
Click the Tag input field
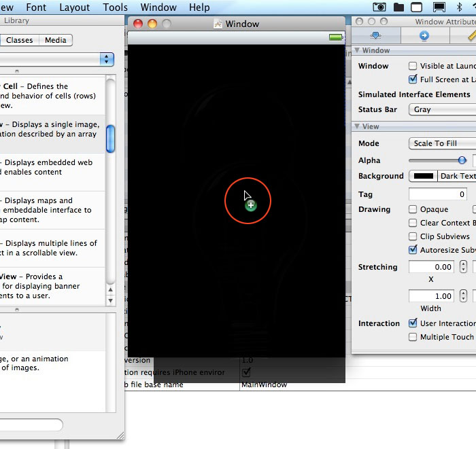[437, 194]
